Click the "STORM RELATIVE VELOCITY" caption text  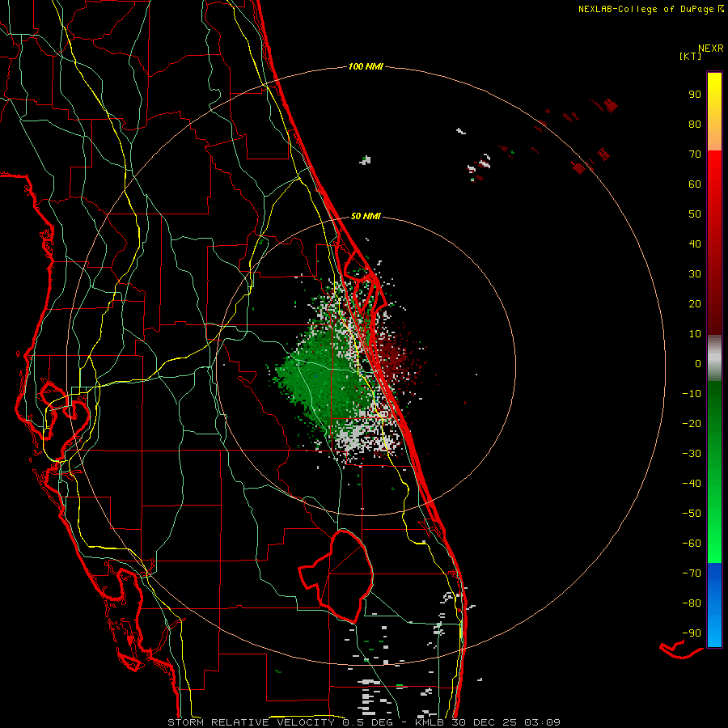point(251,722)
